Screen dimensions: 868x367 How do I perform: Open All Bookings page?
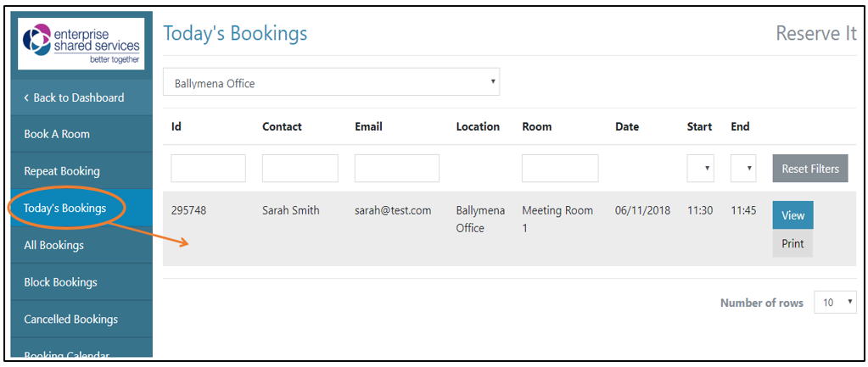tap(81, 245)
